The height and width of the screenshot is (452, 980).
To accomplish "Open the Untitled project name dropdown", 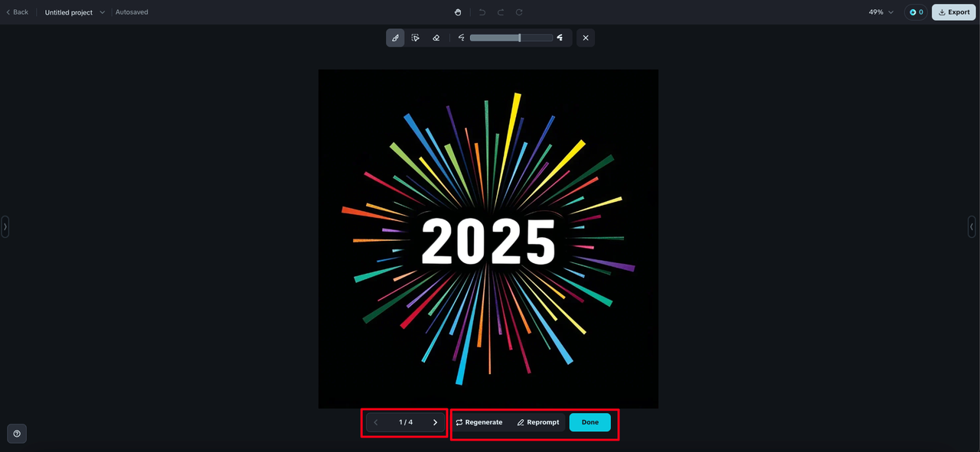I will (x=75, y=12).
